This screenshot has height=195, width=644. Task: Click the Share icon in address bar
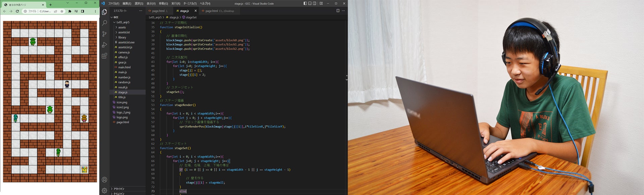coord(55,11)
